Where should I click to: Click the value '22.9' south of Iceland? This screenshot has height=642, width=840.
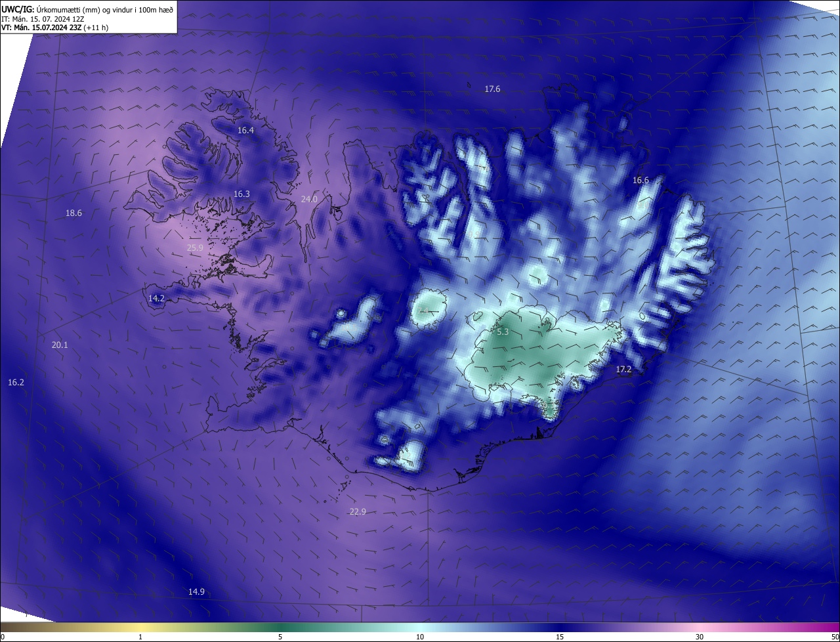[358, 512]
